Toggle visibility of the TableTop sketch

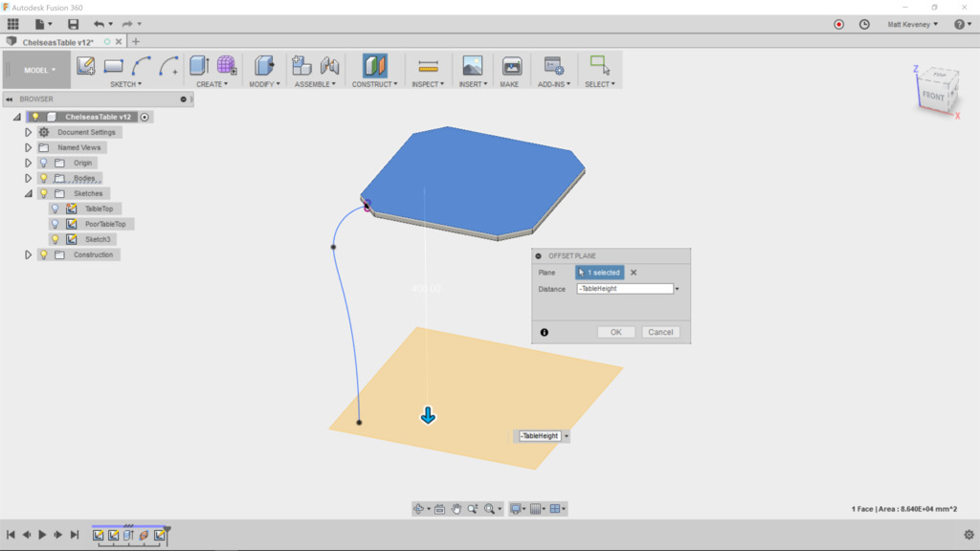[55, 208]
